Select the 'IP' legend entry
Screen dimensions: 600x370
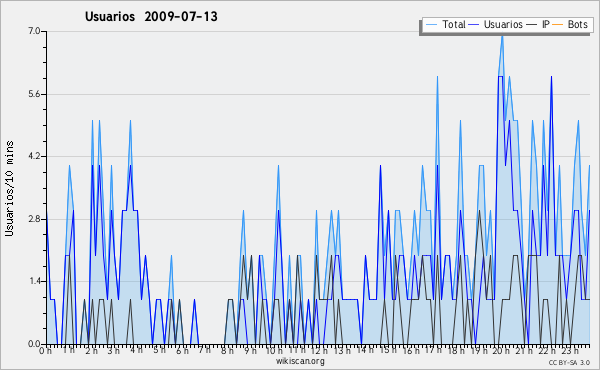coord(545,24)
